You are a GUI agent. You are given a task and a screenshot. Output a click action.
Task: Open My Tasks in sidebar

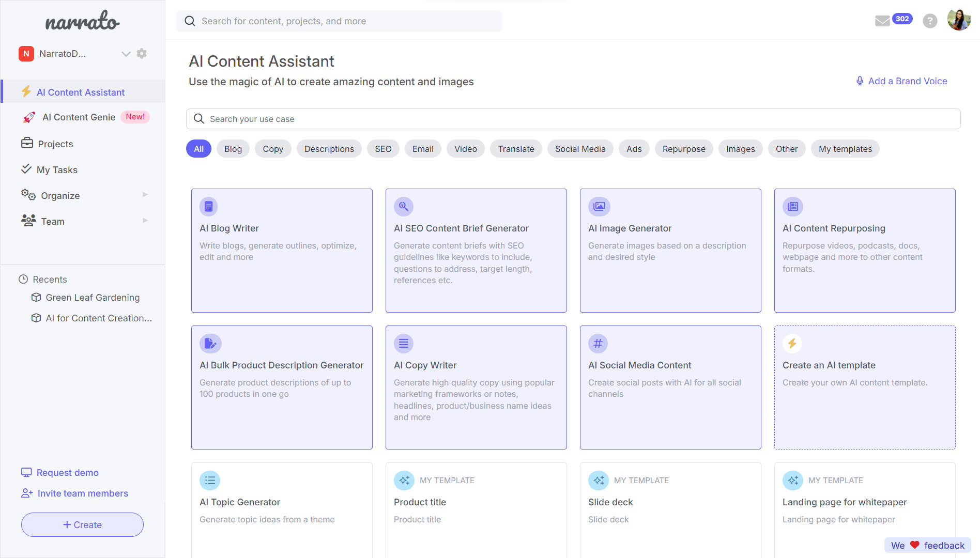click(57, 170)
